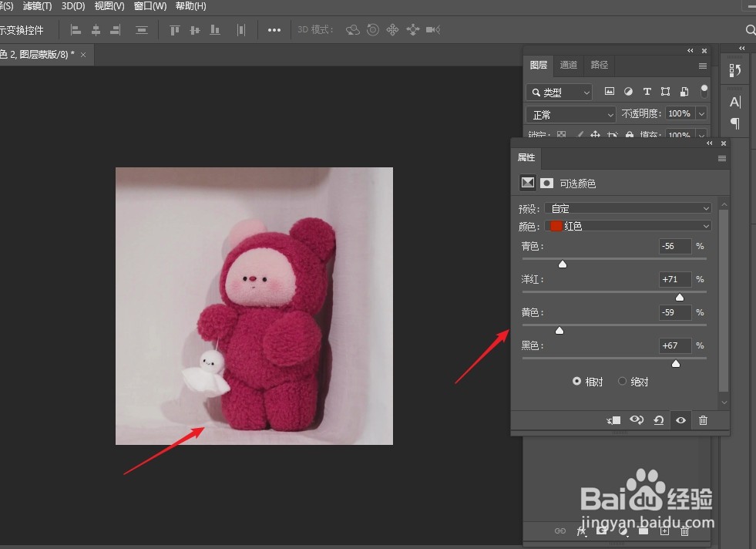Click the 青色 value field showing -56

[675, 246]
